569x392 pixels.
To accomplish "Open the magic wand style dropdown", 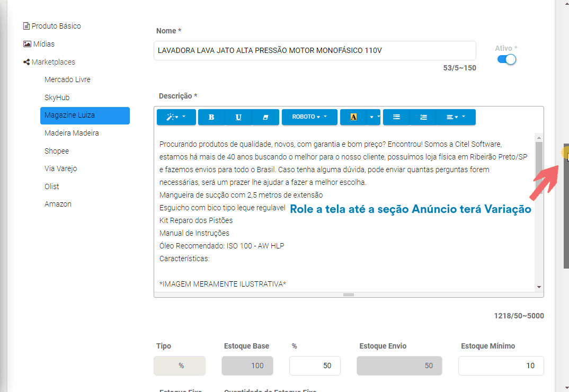I will click(176, 117).
